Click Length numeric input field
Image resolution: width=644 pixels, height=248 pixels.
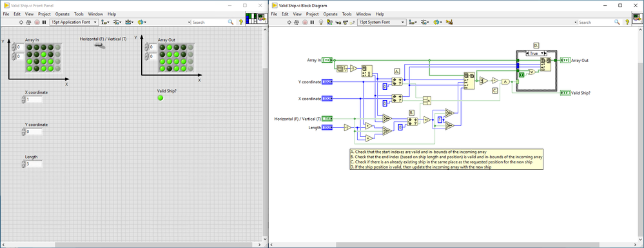(x=34, y=163)
